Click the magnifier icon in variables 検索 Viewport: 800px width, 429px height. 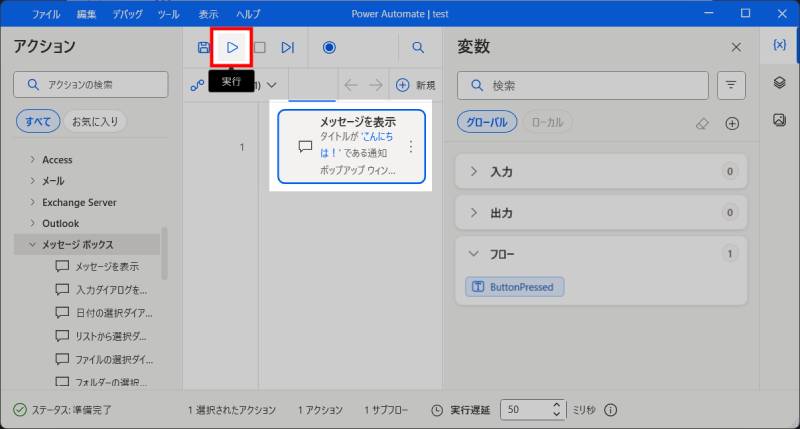pos(477,85)
